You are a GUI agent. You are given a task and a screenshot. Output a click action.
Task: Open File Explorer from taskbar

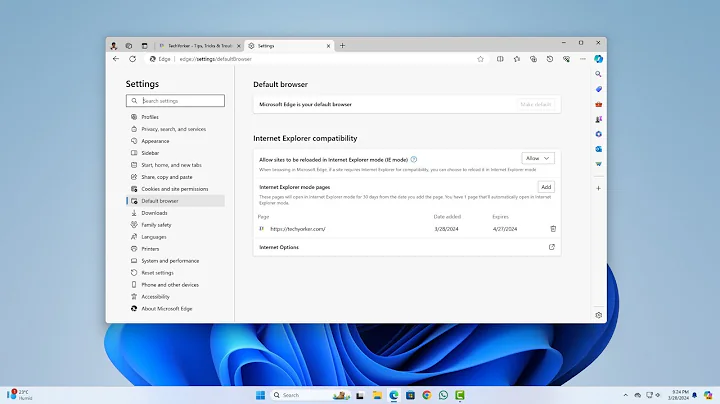pyautogui.click(x=377, y=395)
